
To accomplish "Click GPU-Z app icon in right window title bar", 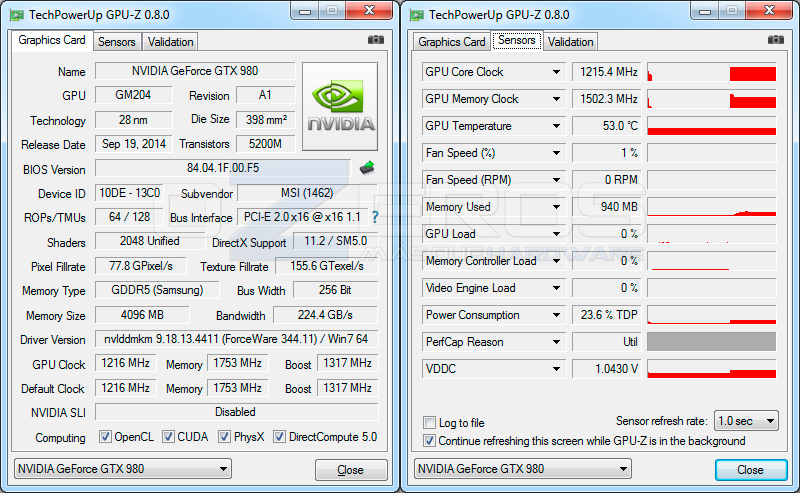I will click(x=417, y=15).
